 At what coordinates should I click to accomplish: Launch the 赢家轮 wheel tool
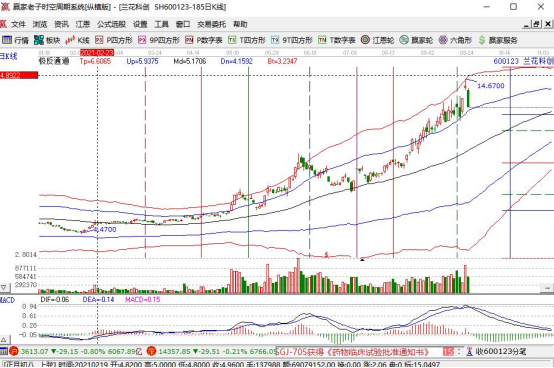pos(416,40)
